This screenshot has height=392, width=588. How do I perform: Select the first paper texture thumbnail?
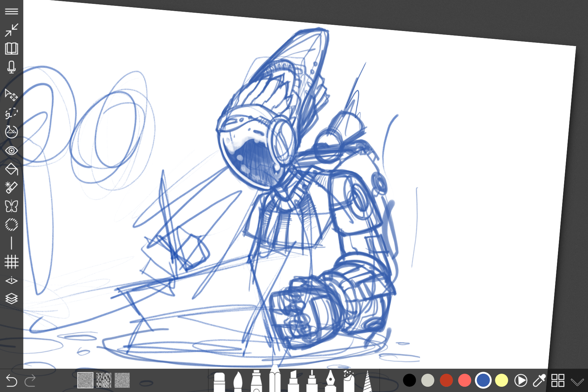click(x=85, y=380)
